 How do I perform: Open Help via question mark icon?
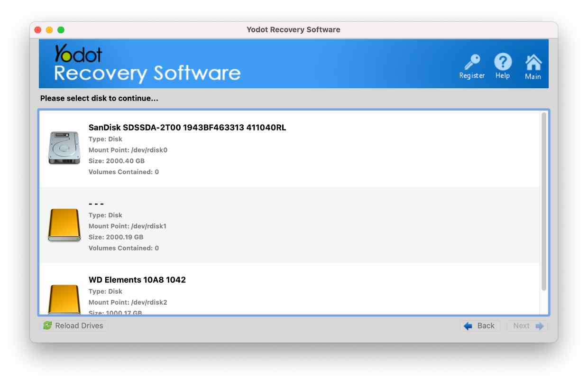click(503, 62)
